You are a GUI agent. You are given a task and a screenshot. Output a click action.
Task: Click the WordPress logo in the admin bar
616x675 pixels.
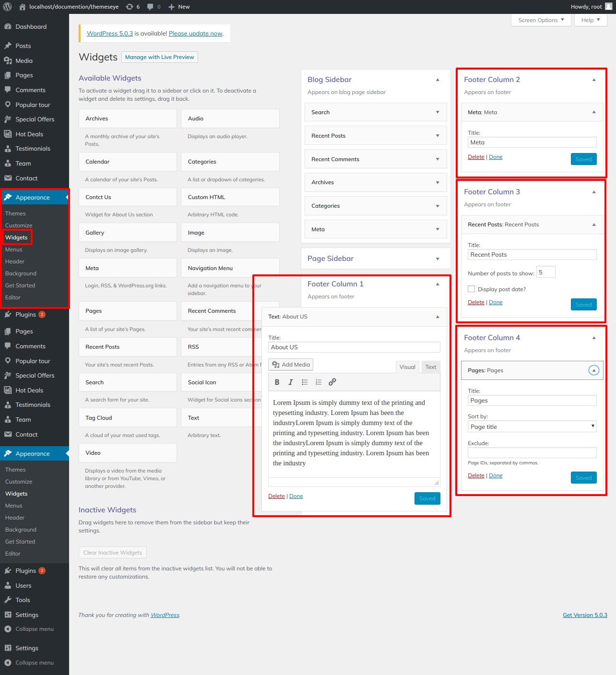coord(8,7)
